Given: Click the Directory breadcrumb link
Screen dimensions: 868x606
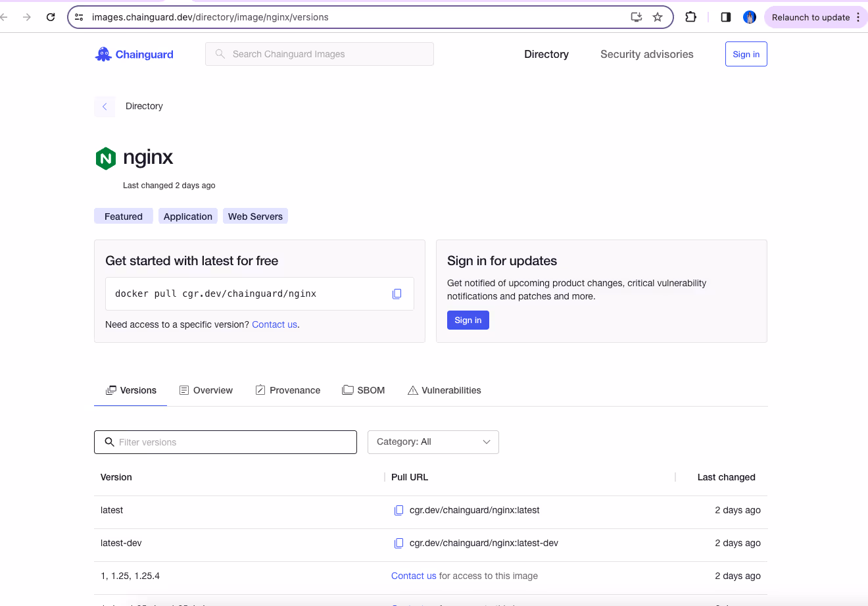Looking at the screenshot, I should click(144, 106).
